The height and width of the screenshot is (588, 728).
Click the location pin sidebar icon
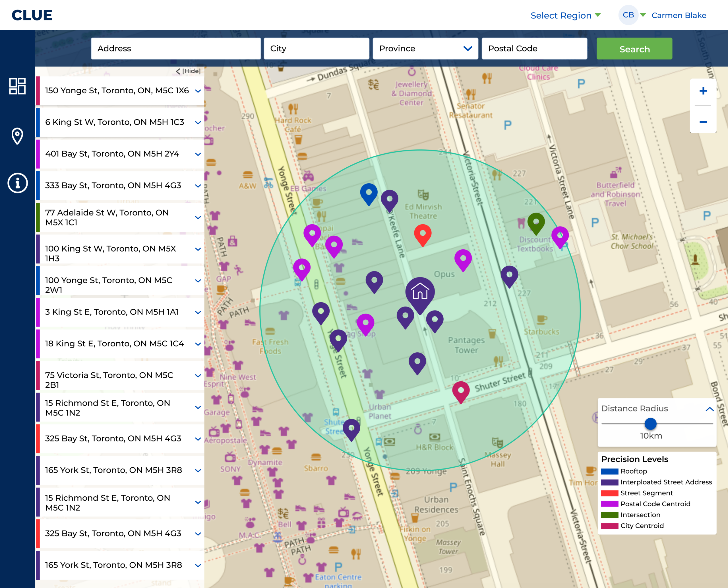click(x=17, y=136)
